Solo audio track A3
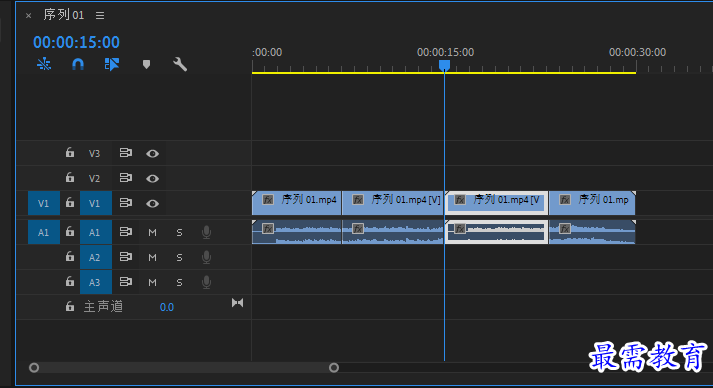 coord(179,283)
